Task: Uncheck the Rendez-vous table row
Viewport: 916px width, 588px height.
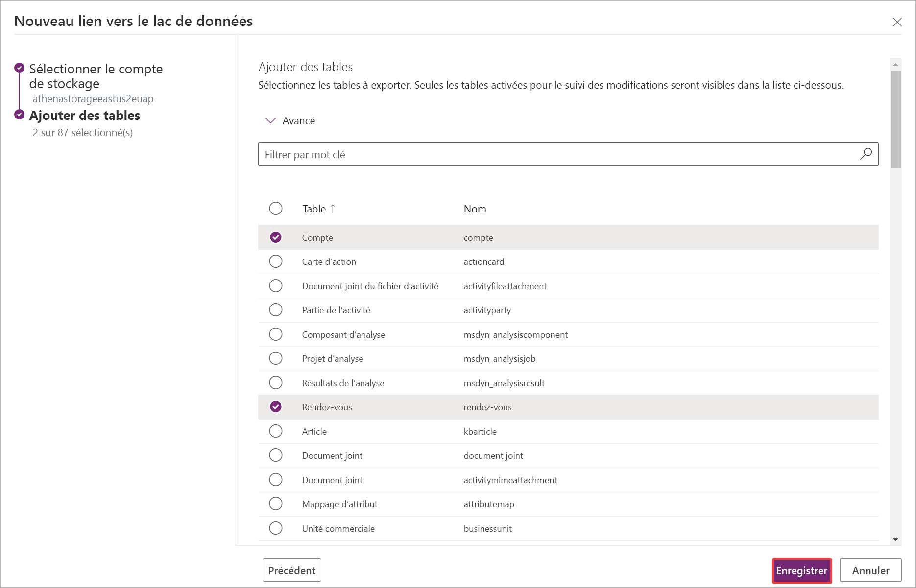Action: (x=276, y=407)
